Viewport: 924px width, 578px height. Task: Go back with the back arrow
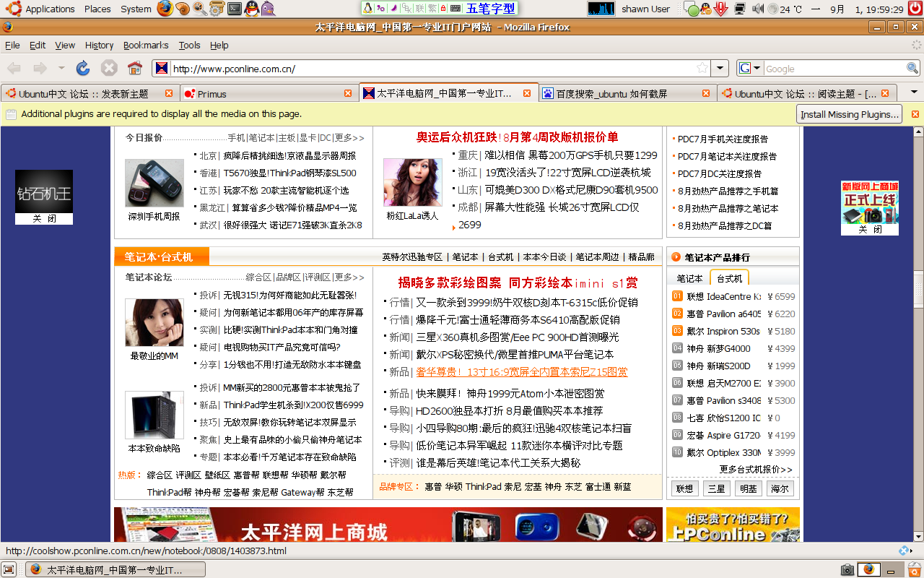14,68
